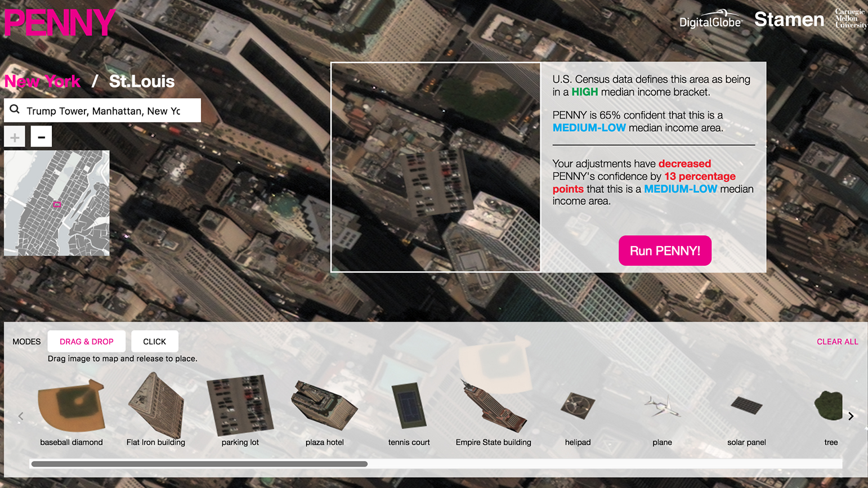
Task: Show previous items with left arrow
Action: coord(21,417)
